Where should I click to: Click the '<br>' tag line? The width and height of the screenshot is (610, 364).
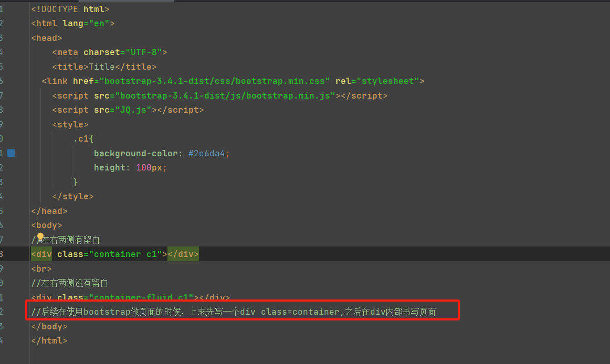click(41, 269)
